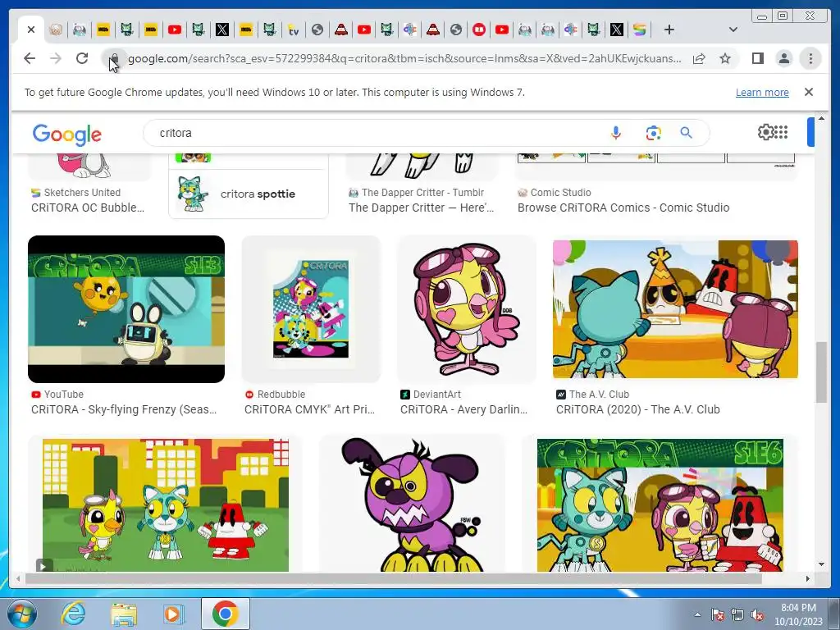
Task: Go back to the previous page
Action: [30, 58]
